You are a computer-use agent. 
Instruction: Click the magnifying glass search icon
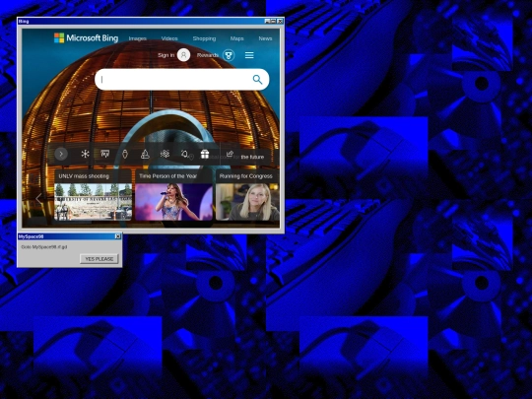[x=257, y=80]
